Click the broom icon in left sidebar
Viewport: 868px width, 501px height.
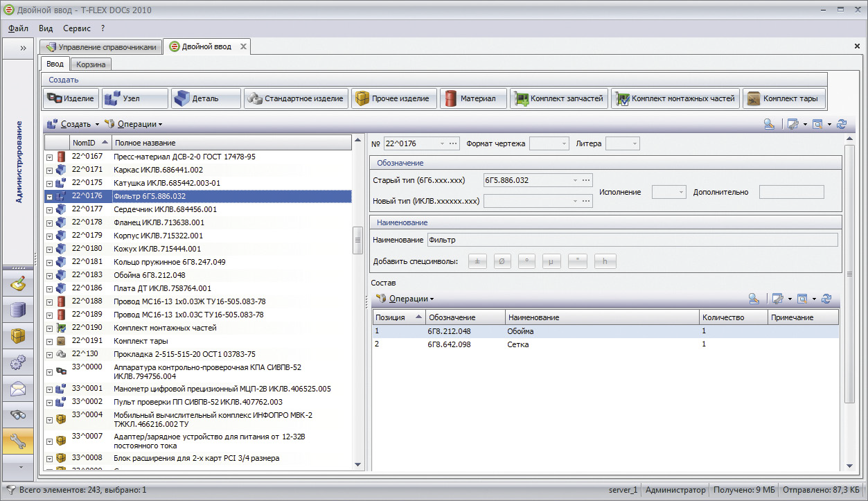click(18, 284)
